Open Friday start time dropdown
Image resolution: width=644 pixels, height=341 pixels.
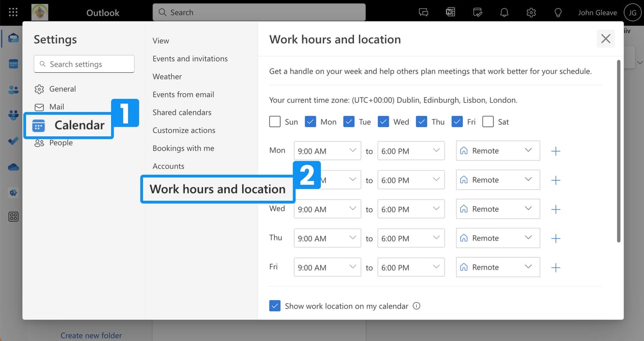pos(327,267)
